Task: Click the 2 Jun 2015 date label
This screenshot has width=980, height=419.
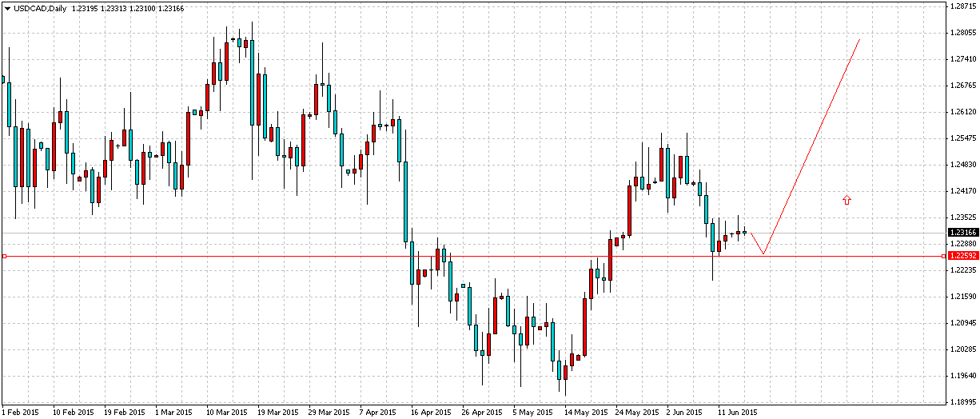Action: 686,413
